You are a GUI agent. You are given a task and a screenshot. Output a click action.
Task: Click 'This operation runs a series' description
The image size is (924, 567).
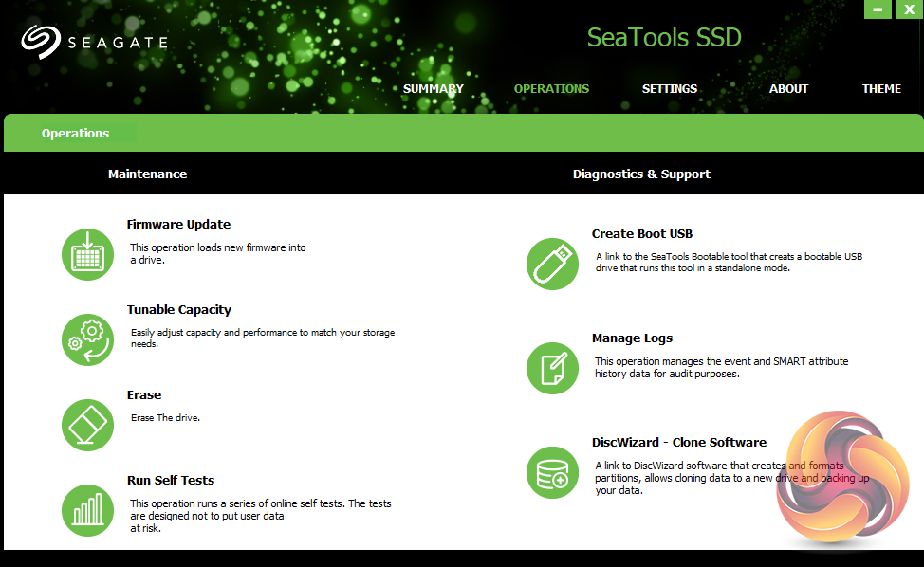click(261, 516)
